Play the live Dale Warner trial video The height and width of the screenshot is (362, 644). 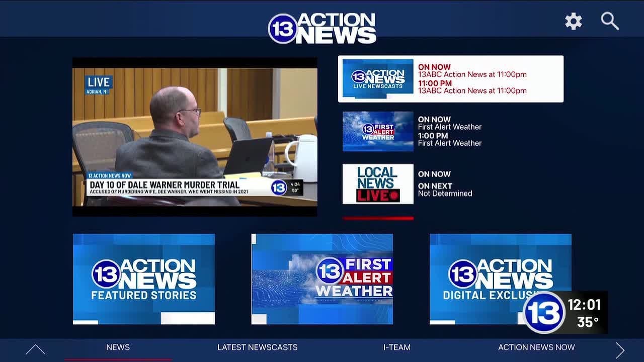pyautogui.click(x=195, y=137)
